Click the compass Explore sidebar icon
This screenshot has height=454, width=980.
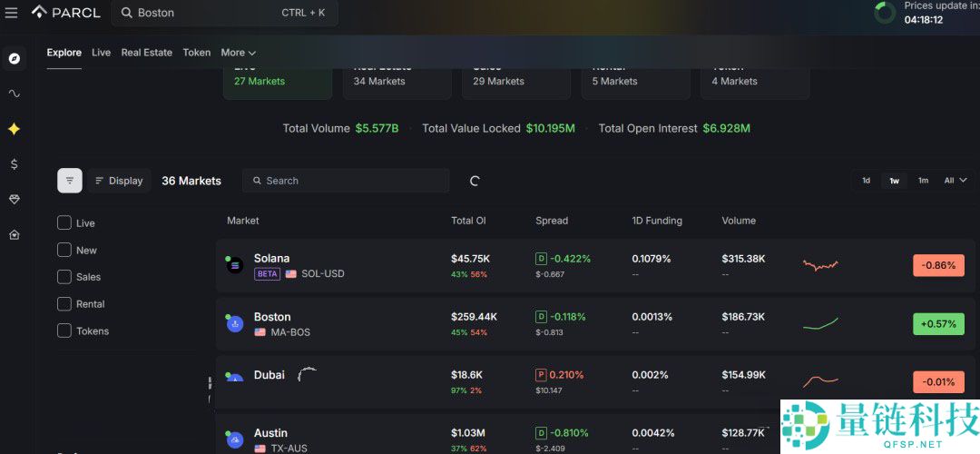[x=14, y=58]
